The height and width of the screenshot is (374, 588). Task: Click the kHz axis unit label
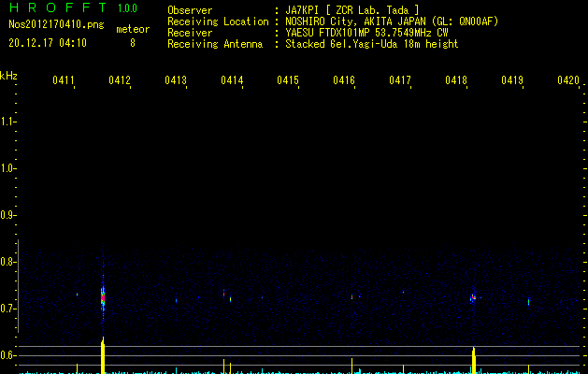click(x=9, y=75)
